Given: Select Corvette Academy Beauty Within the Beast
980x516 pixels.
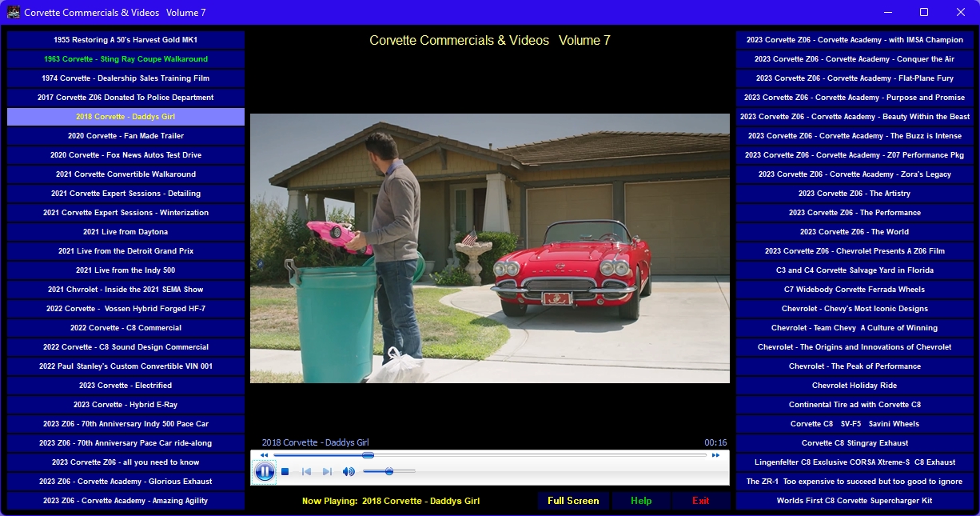Looking at the screenshot, I should point(855,117).
